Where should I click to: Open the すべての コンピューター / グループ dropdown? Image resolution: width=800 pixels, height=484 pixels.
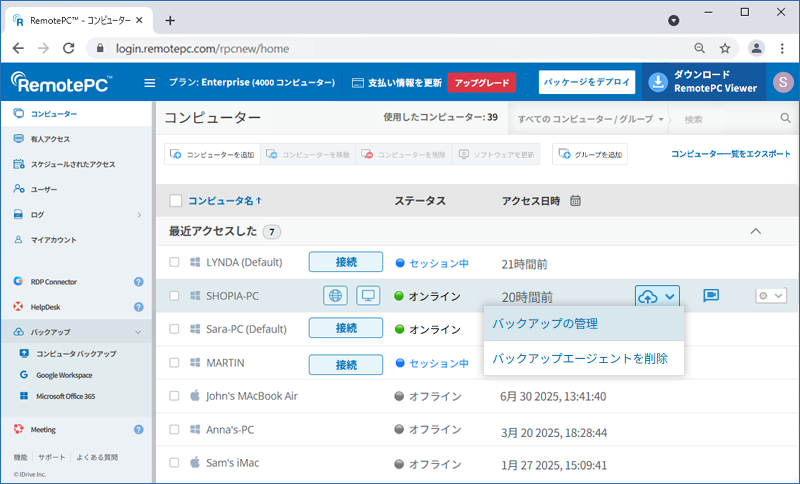click(590, 119)
